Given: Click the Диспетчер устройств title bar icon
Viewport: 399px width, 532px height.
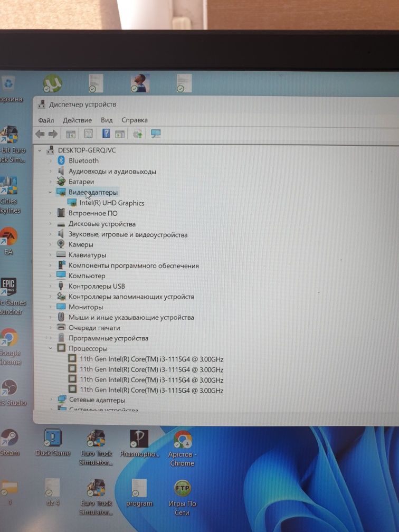Looking at the screenshot, I should click(x=42, y=104).
